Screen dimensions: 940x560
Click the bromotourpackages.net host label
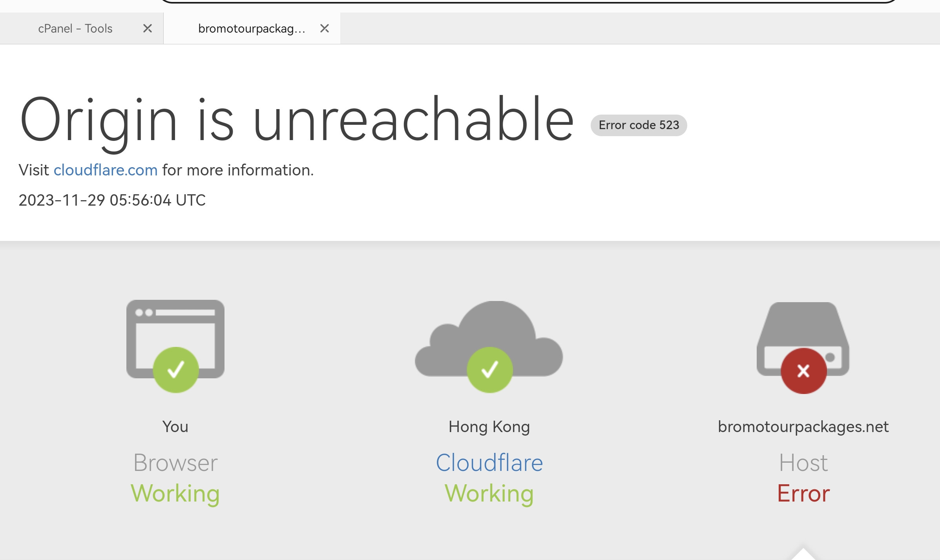803,427
